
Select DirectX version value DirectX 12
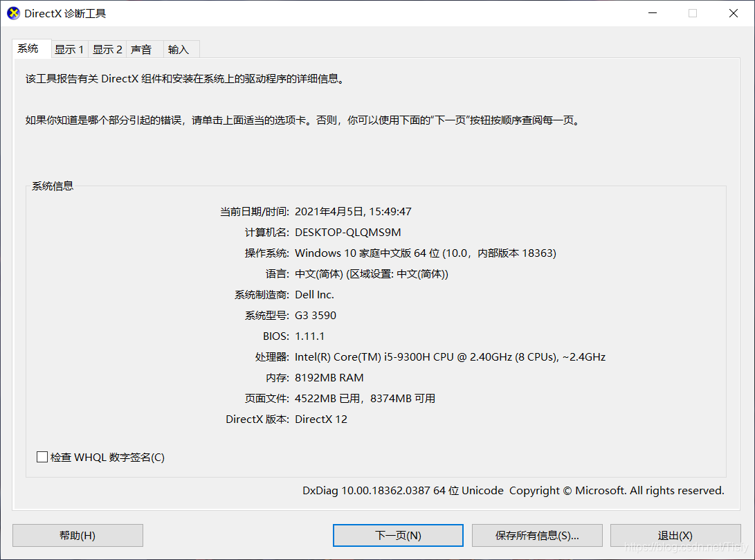[x=320, y=419]
